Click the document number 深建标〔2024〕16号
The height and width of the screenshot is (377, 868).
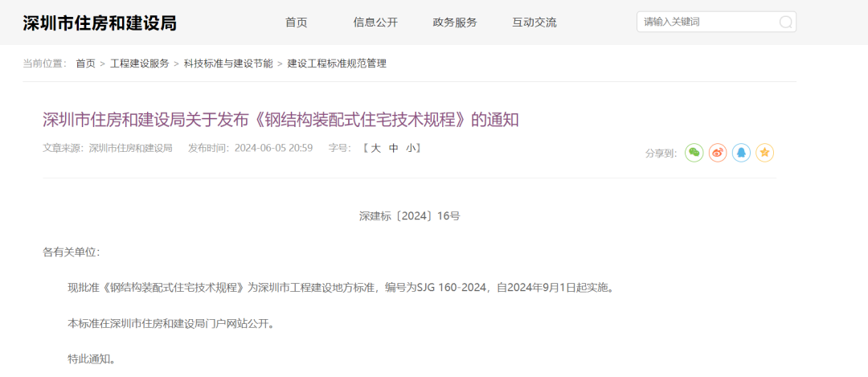pyautogui.click(x=409, y=216)
